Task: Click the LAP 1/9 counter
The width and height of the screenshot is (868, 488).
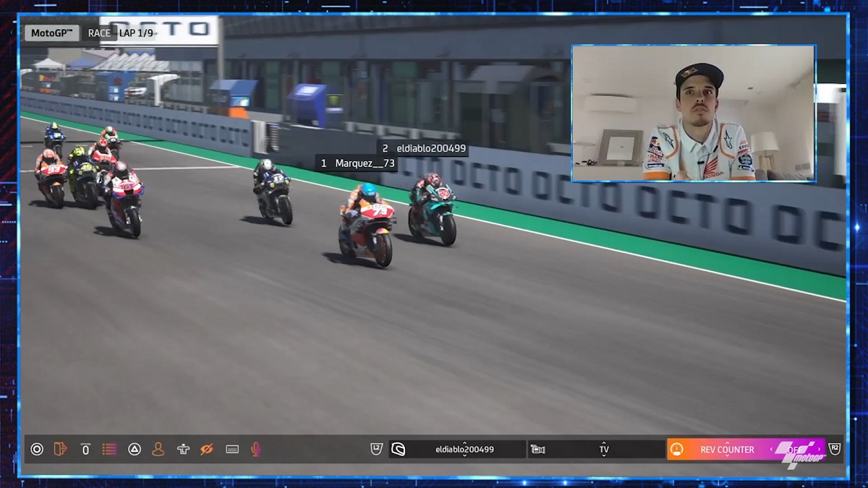Action: (x=136, y=33)
